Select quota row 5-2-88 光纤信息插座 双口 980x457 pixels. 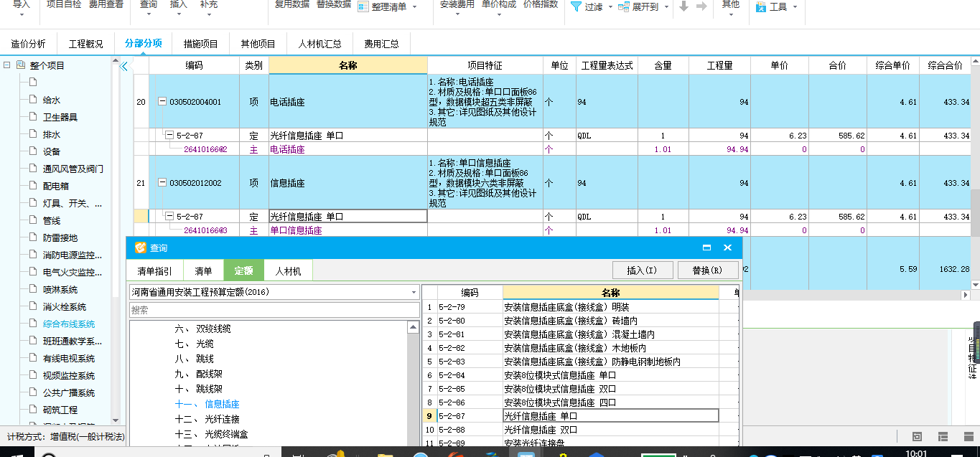pos(580,430)
